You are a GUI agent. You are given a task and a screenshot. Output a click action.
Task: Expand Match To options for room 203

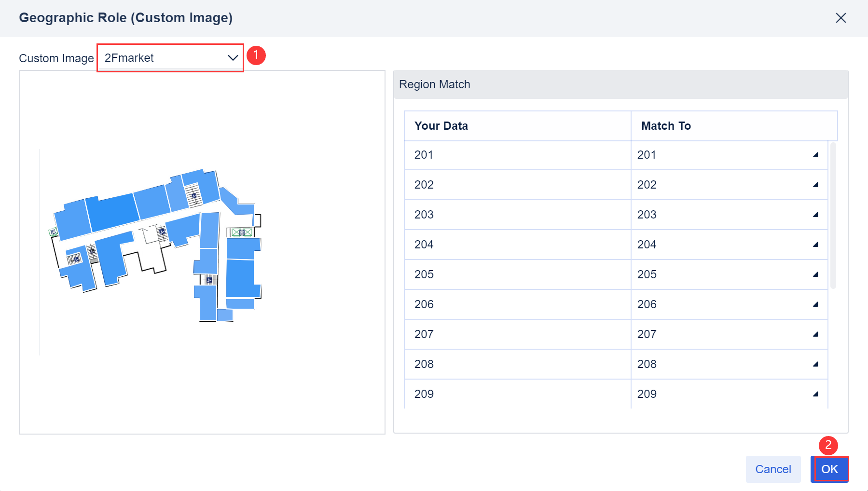point(815,215)
